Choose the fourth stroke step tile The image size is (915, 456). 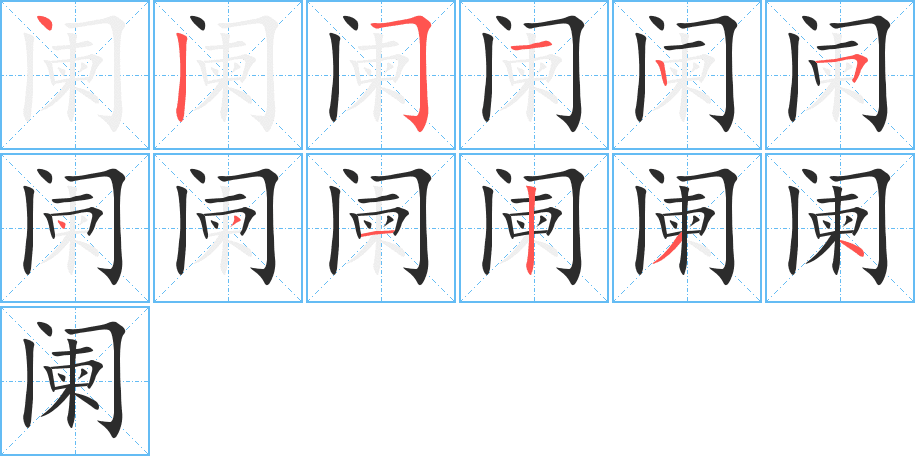[x=534, y=75]
